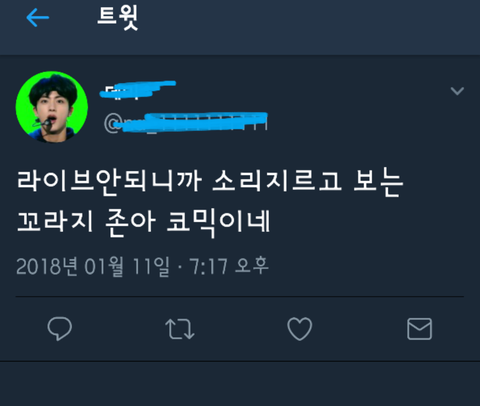Retweet using the arrows loop icon
Screen dimensions: 480x406
click(x=180, y=329)
